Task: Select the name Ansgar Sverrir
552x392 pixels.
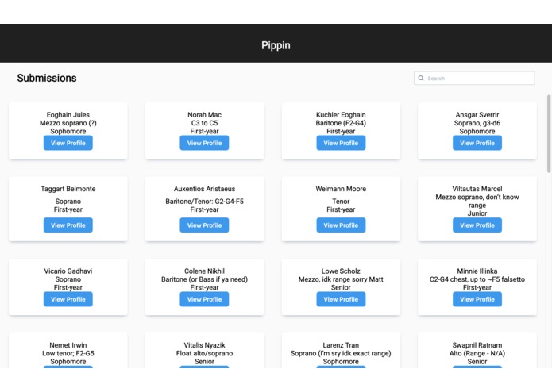Action: pyautogui.click(x=477, y=115)
